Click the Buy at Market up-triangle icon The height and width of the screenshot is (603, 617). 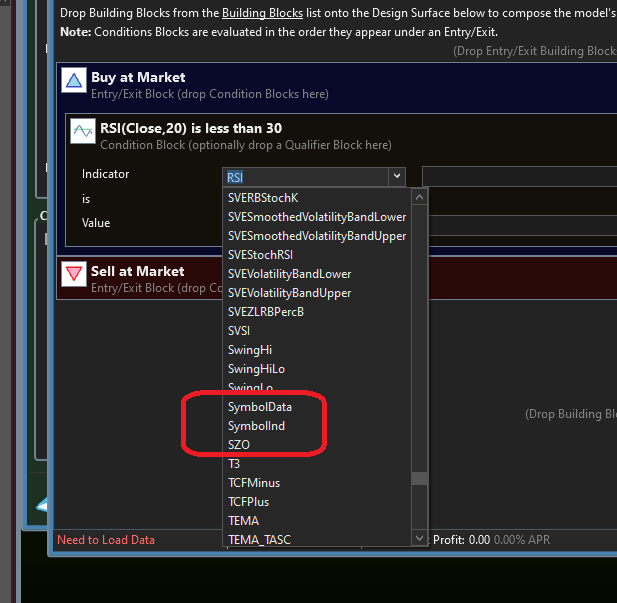coord(74,82)
